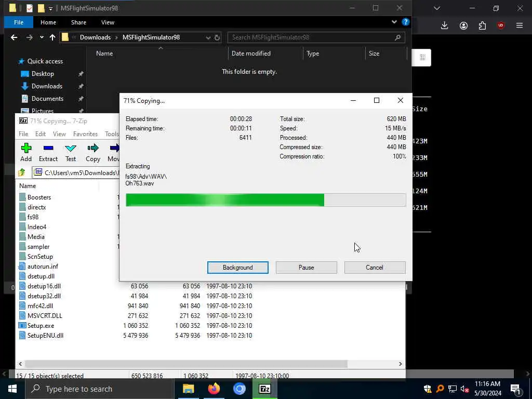Open the Setup.exe file icon in 7-Zip
This screenshot has height=399, width=532.
(22, 326)
